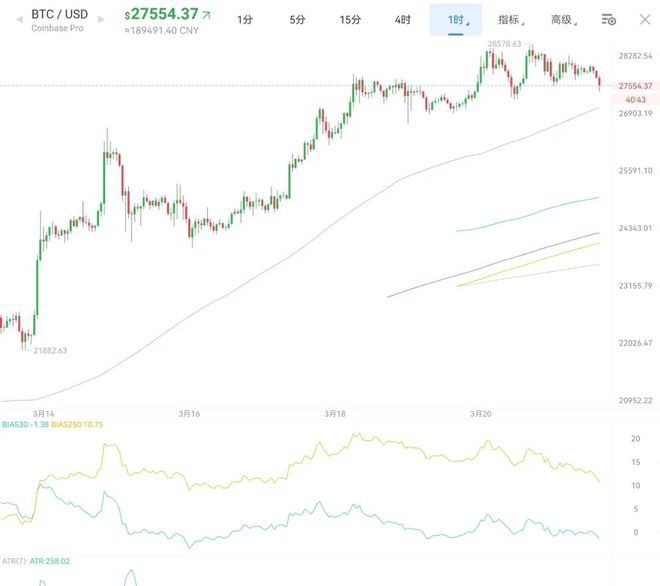660x586 pixels.
Task: Click the BTC / USD pair title
Action: [58, 14]
